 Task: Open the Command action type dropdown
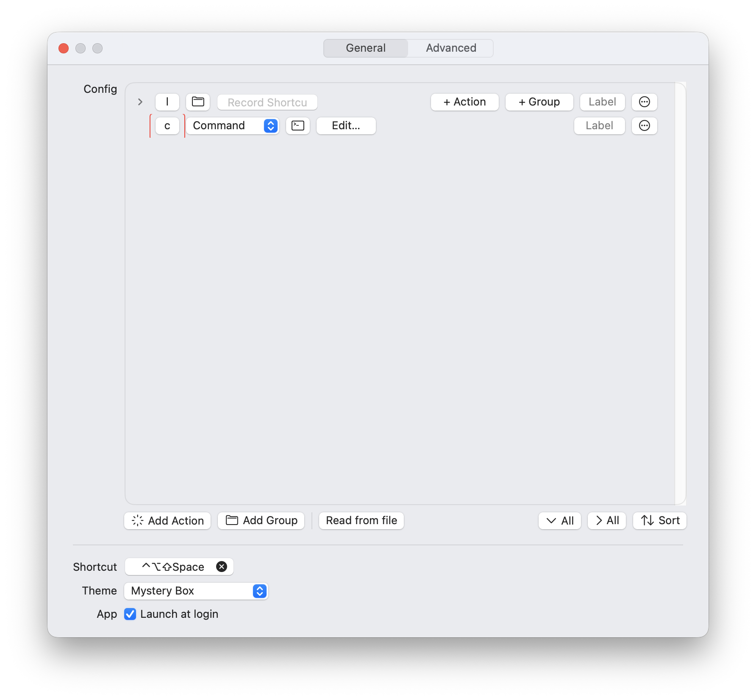click(232, 126)
